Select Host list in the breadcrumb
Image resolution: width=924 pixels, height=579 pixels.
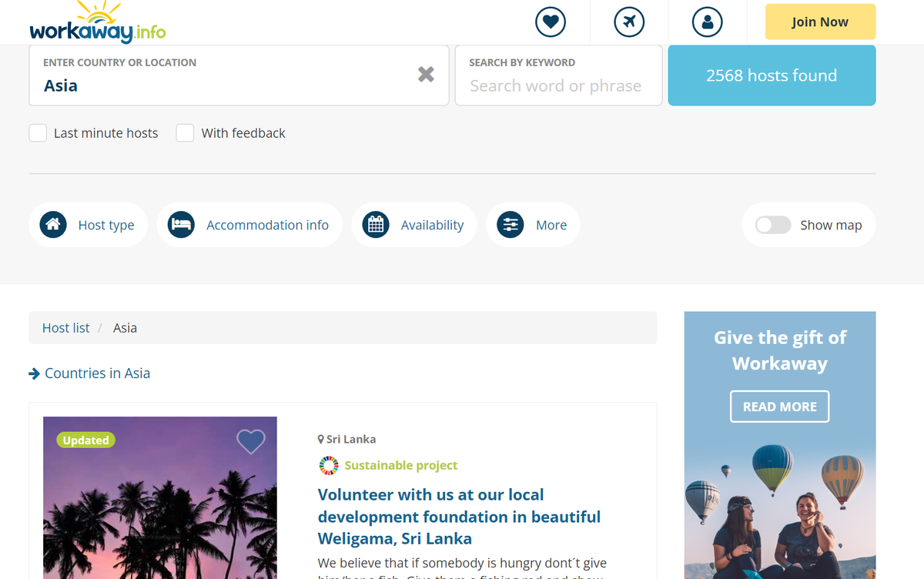[65, 328]
